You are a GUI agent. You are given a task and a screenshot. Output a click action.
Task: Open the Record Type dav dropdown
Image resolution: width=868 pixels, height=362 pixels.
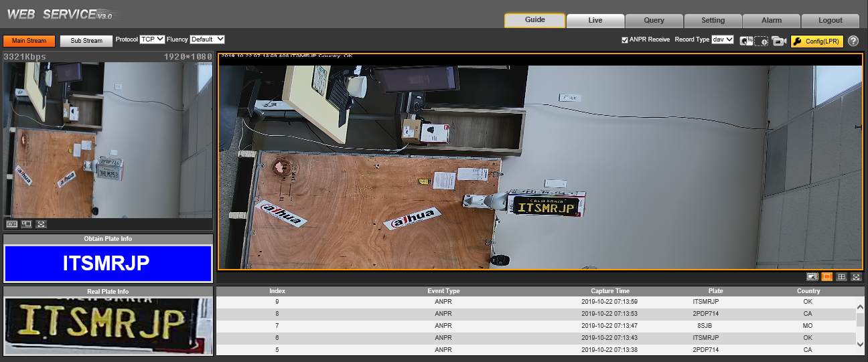[723, 40]
